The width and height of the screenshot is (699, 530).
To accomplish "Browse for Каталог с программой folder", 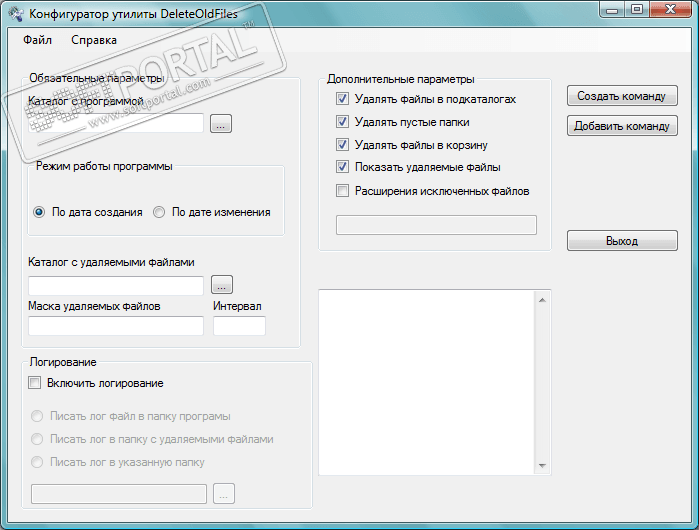I will [x=221, y=123].
